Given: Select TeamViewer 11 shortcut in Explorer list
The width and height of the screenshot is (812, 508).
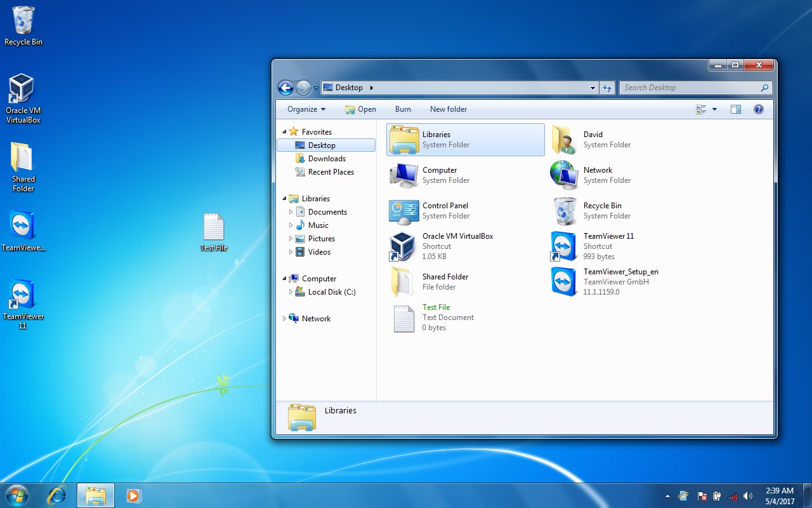Looking at the screenshot, I should point(564,246).
